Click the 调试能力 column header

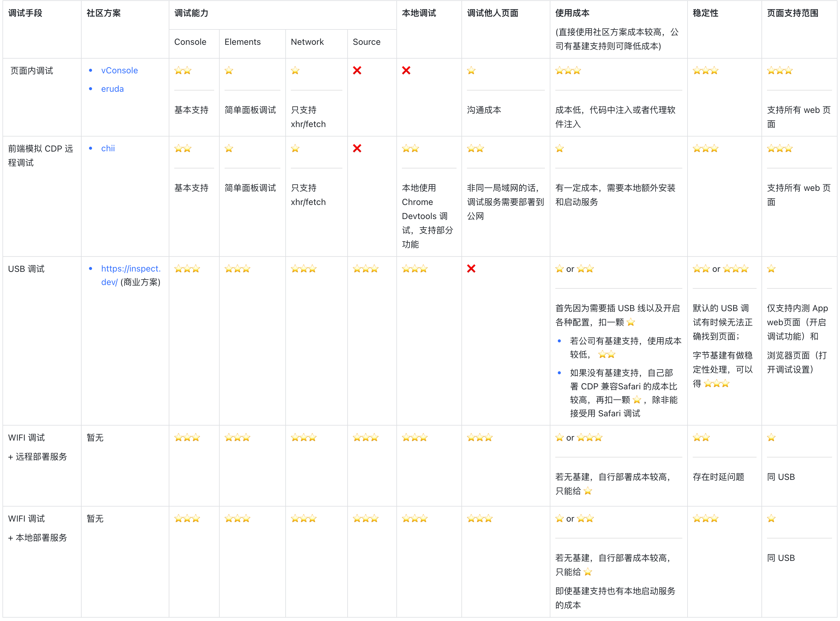point(191,13)
